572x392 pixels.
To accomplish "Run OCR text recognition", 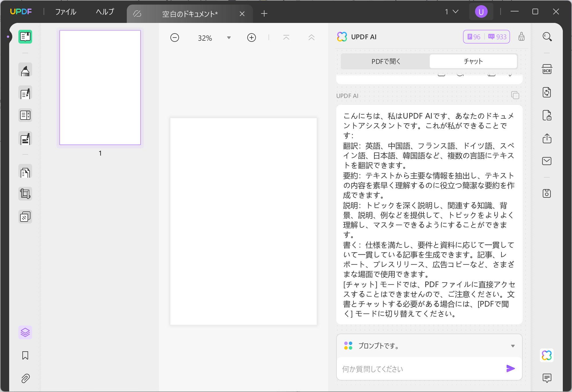I will [x=547, y=69].
